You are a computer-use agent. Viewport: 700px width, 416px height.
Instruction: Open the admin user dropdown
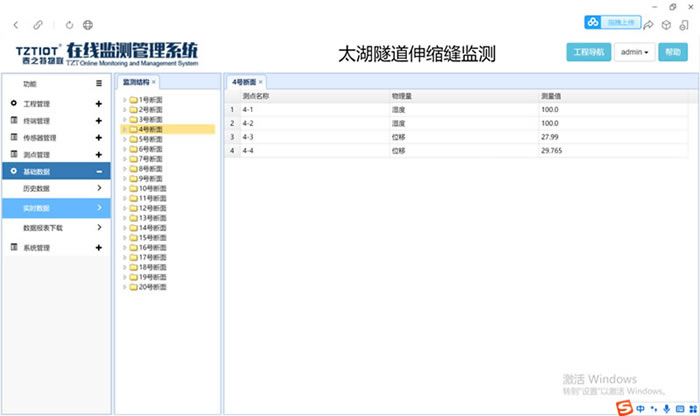(634, 52)
